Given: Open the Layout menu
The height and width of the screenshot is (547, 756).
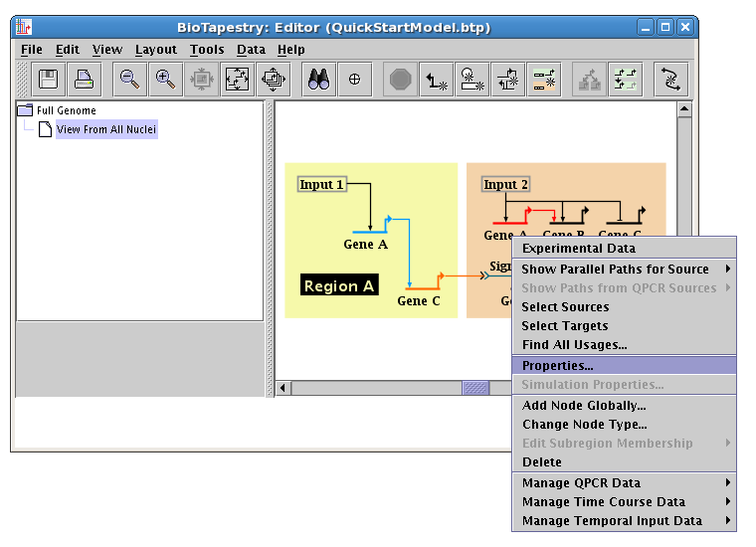Looking at the screenshot, I should (x=156, y=50).
